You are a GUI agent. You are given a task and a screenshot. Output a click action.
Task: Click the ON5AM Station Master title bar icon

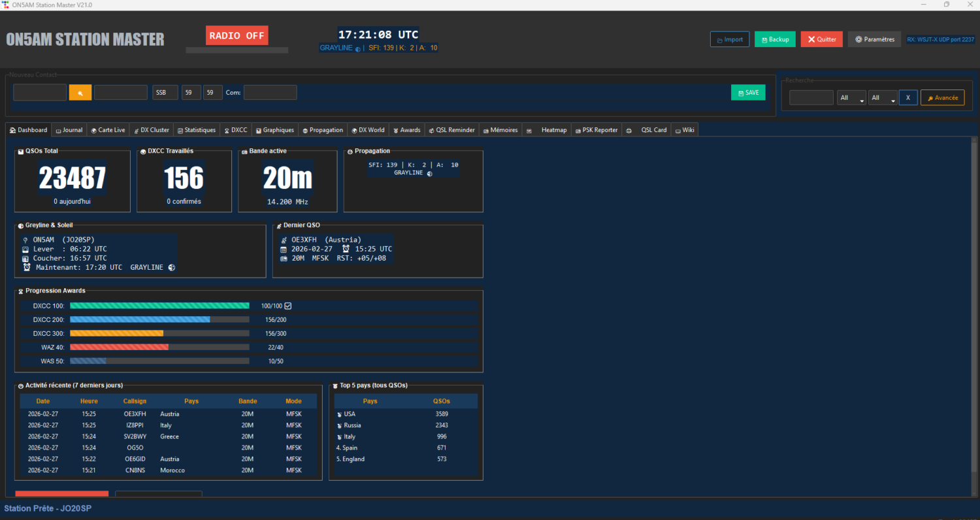pos(6,5)
